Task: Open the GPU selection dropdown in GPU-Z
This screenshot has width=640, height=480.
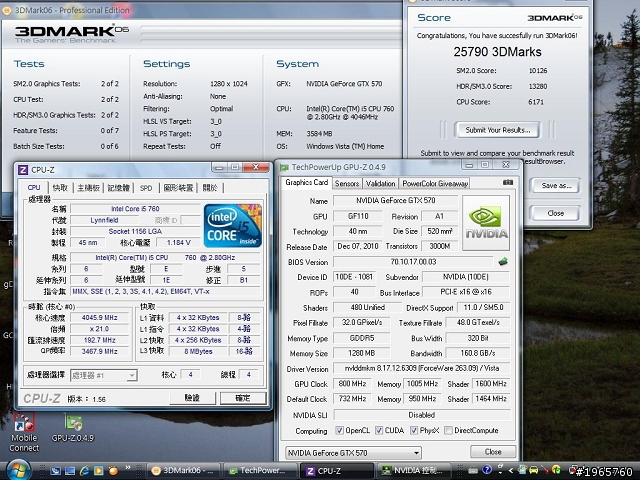Action: tap(353, 453)
